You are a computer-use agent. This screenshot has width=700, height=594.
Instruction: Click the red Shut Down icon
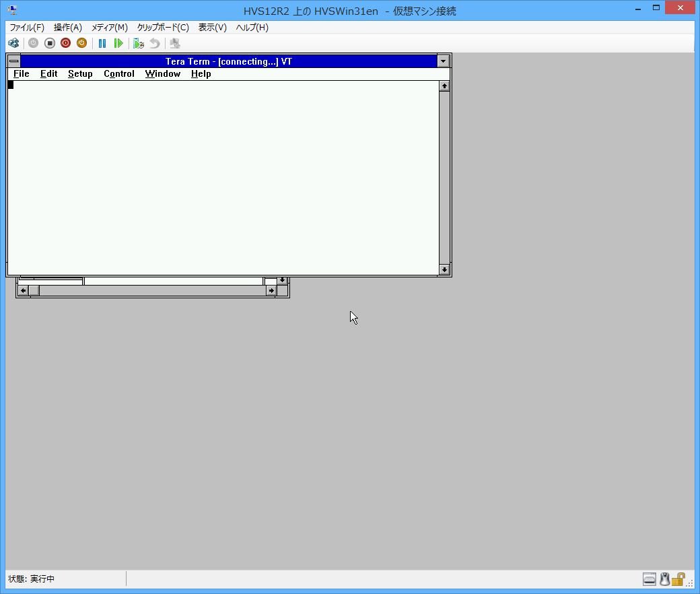66,43
